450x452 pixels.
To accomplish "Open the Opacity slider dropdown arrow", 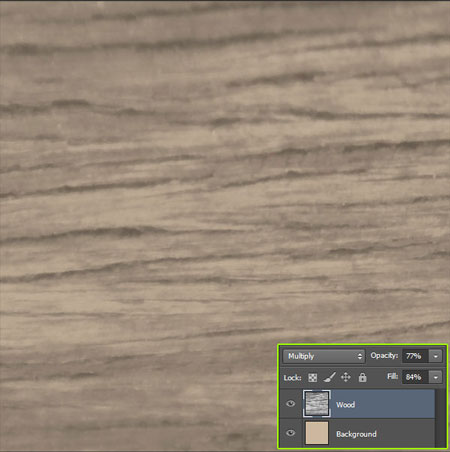I will 436,356.
